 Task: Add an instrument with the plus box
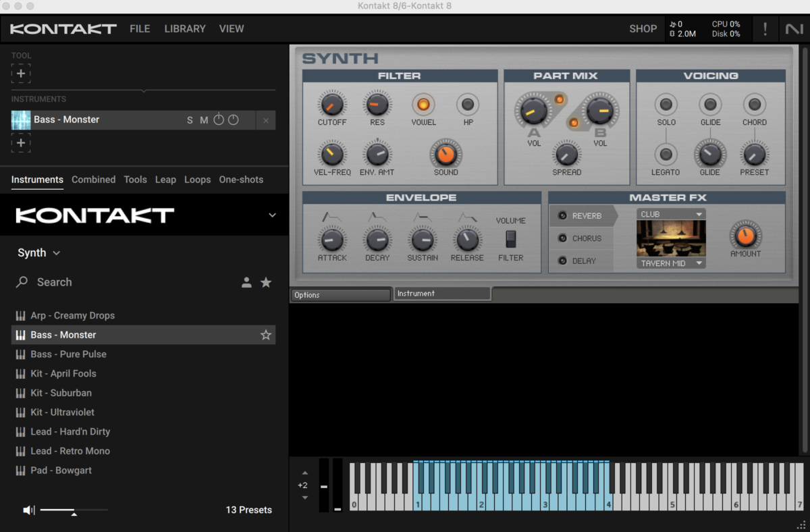pyautogui.click(x=21, y=143)
